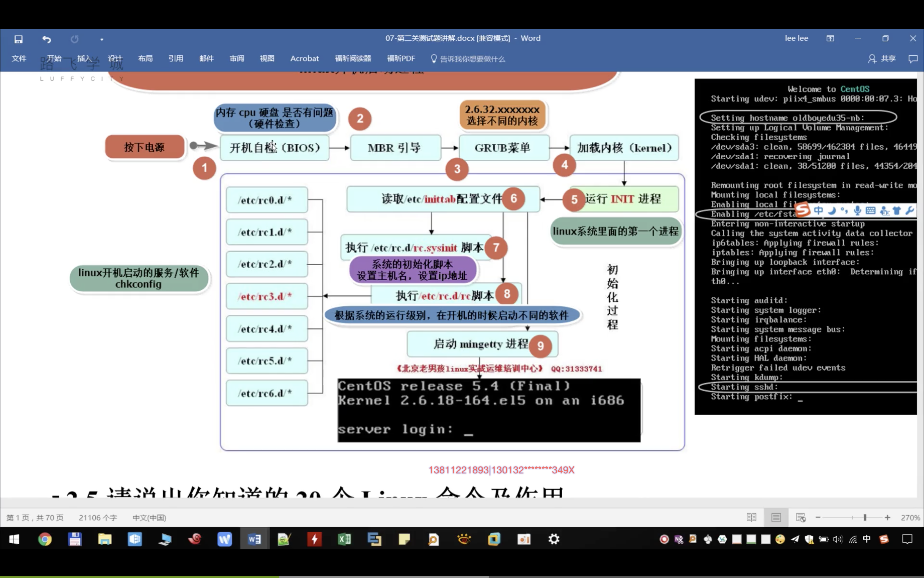Open the Wi-Fi network tray icon

pyautogui.click(x=853, y=539)
